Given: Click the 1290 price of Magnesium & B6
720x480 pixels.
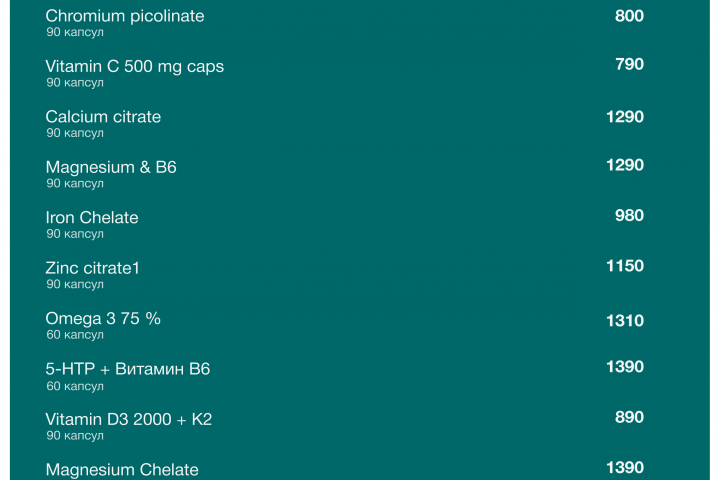Looking at the screenshot, I should [625, 165].
